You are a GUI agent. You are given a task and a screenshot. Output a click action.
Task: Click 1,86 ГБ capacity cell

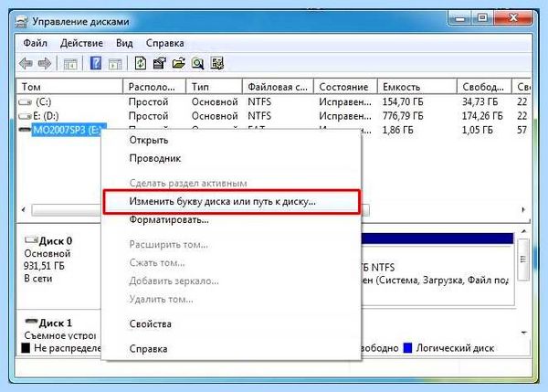pyautogui.click(x=397, y=130)
